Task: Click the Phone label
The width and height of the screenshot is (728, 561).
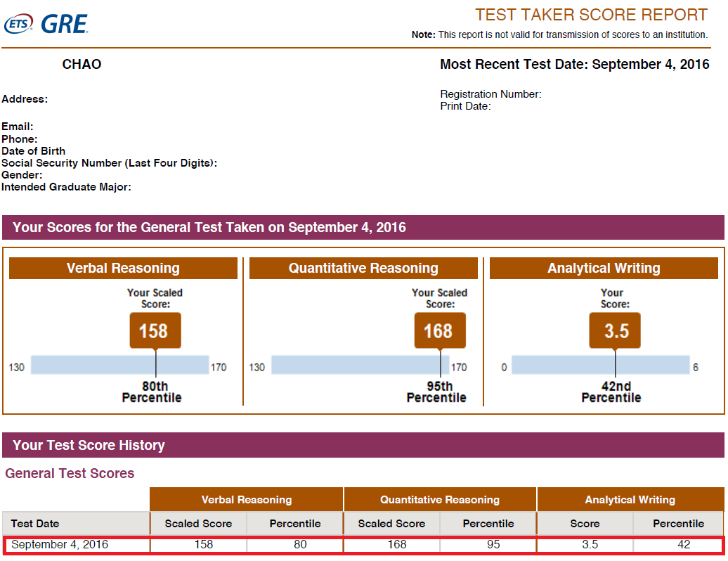Action: point(20,139)
